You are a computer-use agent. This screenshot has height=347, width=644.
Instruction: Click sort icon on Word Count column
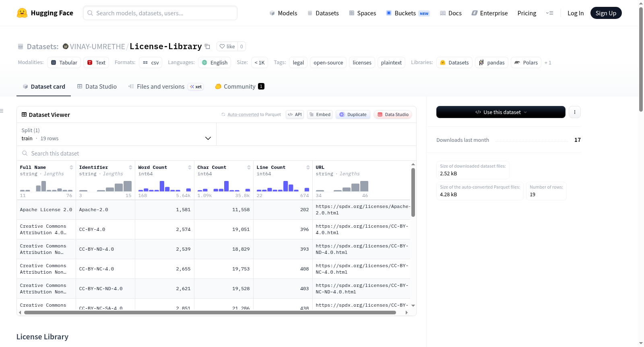tap(190, 167)
